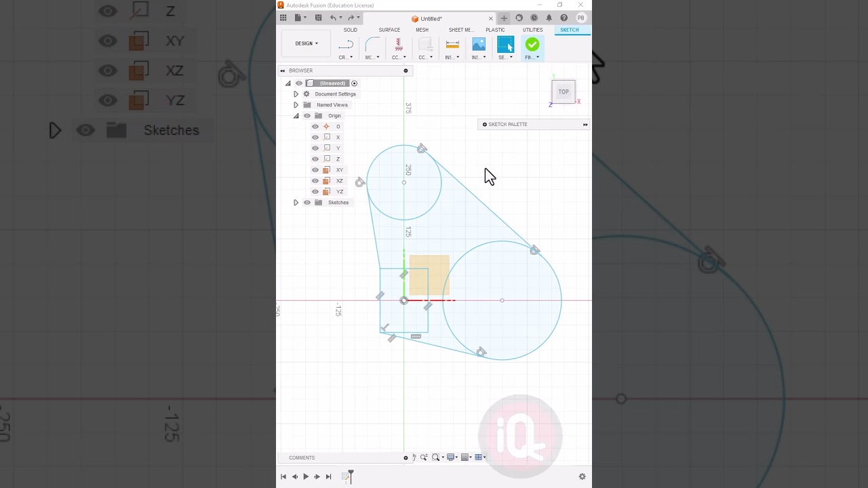The width and height of the screenshot is (868, 488).
Task: Save the design with the floppy icon
Action: 318,18
